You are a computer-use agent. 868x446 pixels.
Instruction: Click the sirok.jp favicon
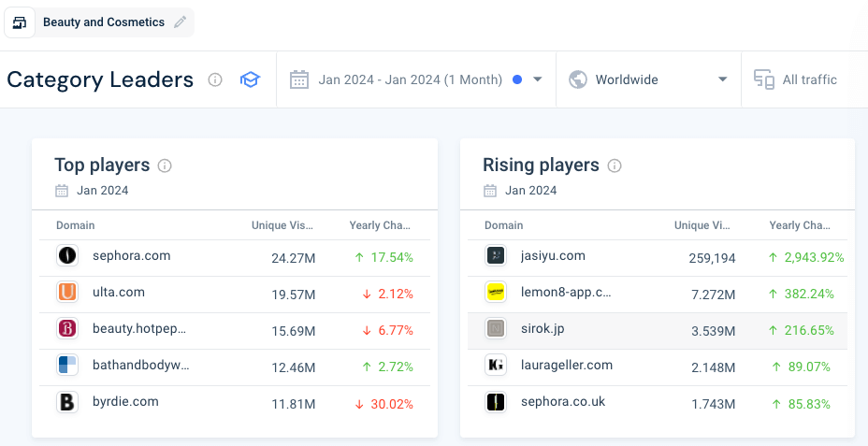tap(496, 329)
